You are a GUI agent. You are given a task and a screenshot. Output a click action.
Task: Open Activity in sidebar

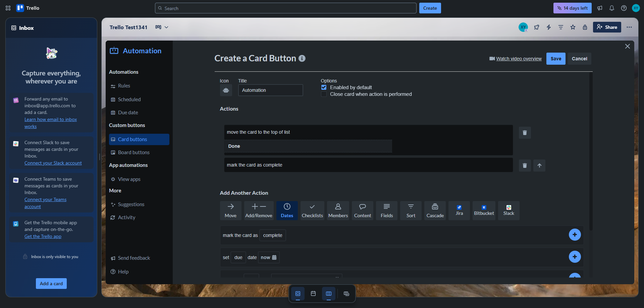tap(139, 218)
